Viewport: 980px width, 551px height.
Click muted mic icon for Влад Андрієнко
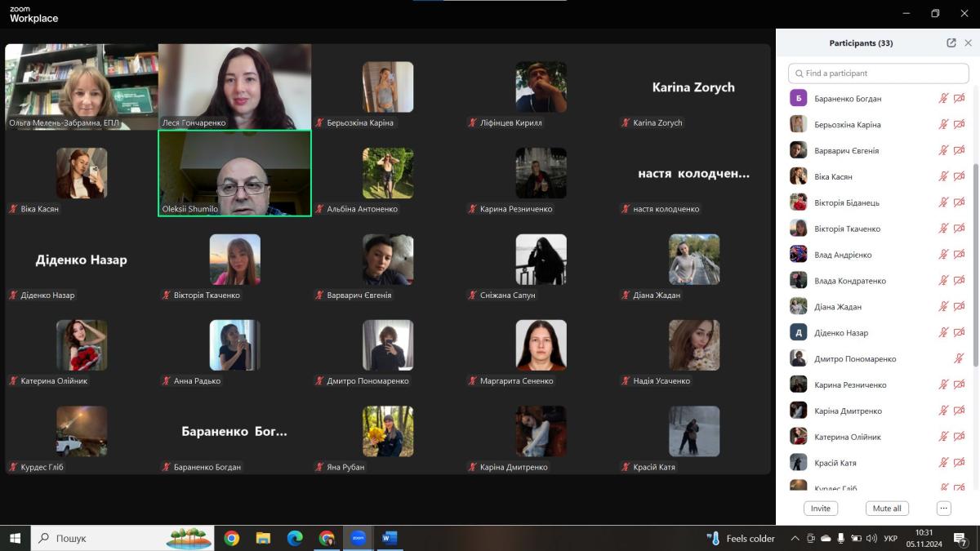click(x=943, y=256)
